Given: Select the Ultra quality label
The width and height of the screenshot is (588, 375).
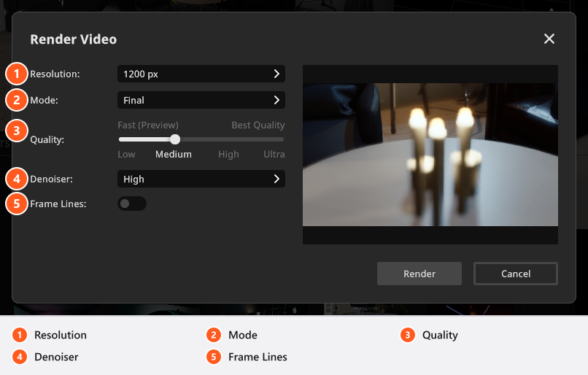Looking at the screenshot, I should (274, 154).
